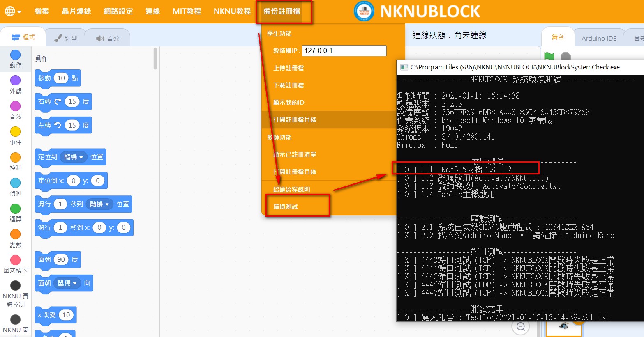
Task: Click the green flag run icon
Action: pyautogui.click(x=549, y=56)
